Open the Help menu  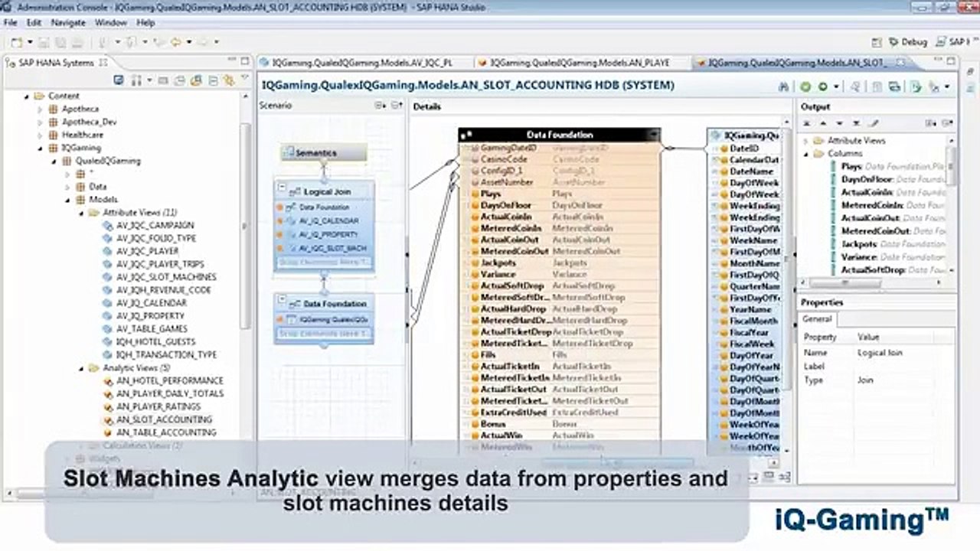(145, 23)
